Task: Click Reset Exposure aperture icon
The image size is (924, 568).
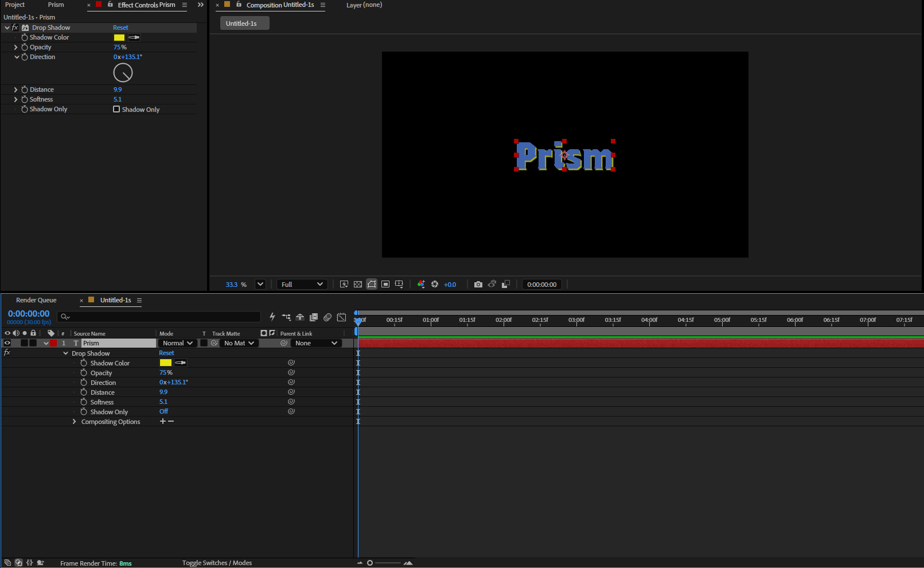Action: point(435,285)
